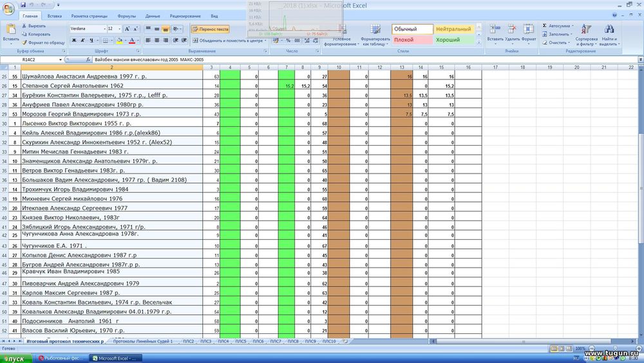This screenshot has width=644, height=363.
Task: Copy selection with Копировать
Action: 35,34
